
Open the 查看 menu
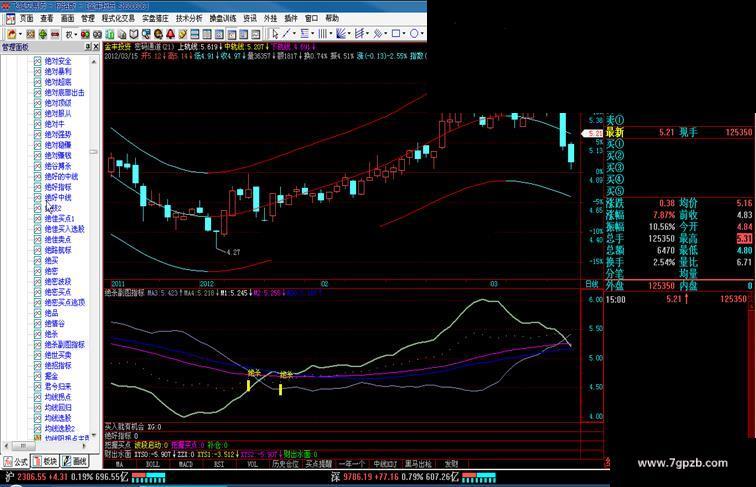47,18
